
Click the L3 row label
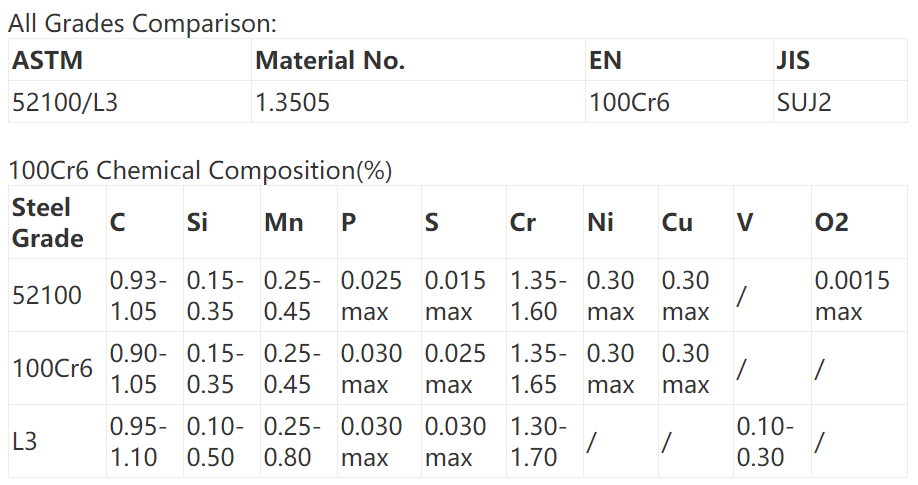pyautogui.click(x=25, y=441)
